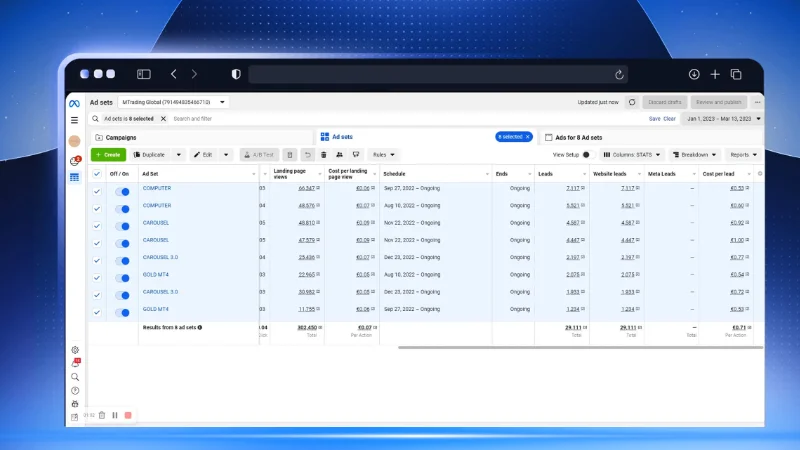Image resolution: width=800 pixels, height=450 pixels.
Task: Pause the screen recording
Action: 114,415
